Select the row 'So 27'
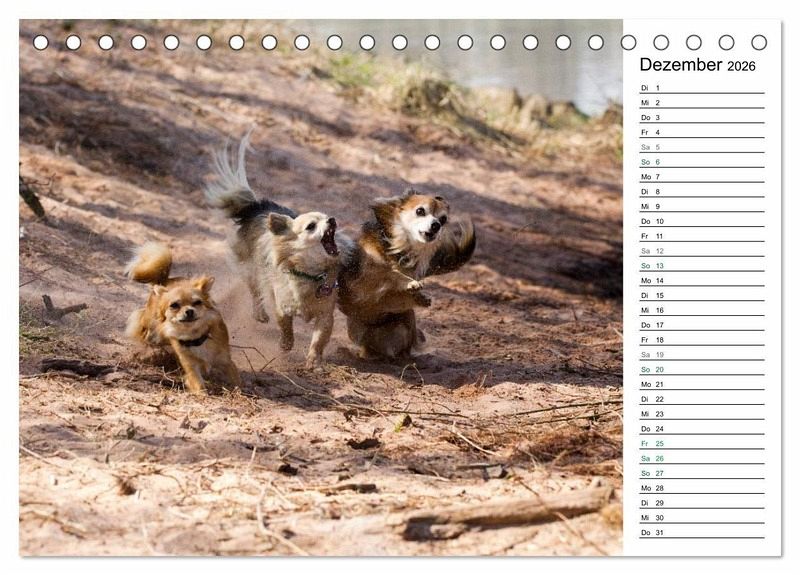 click(702, 472)
